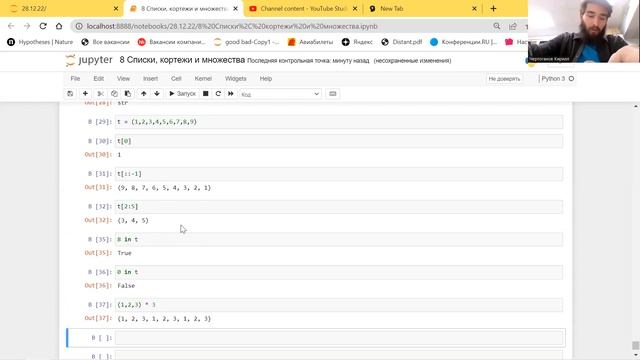Open the Edit menu
Screen dimensions: 640x360
pos(99,79)
